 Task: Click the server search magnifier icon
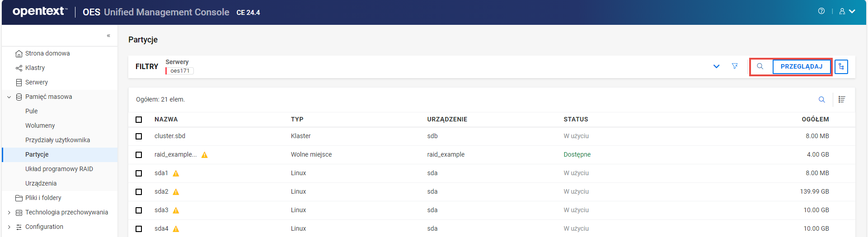pyautogui.click(x=760, y=66)
